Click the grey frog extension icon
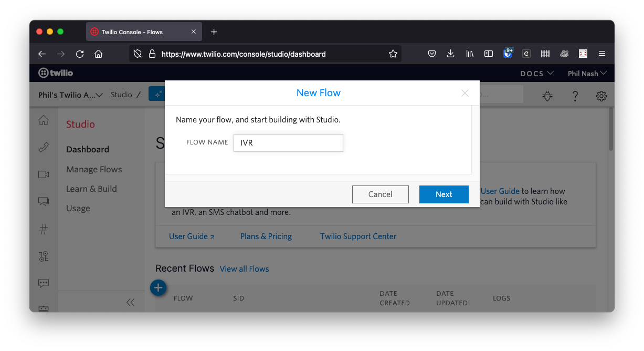The image size is (644, 351). tap(564, 54)
